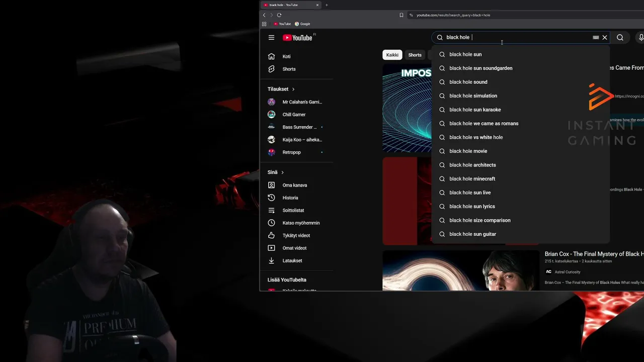Expand the Tilaukset subscriptions section
Viewport: 644px width, 362px height.
(281, 89)
